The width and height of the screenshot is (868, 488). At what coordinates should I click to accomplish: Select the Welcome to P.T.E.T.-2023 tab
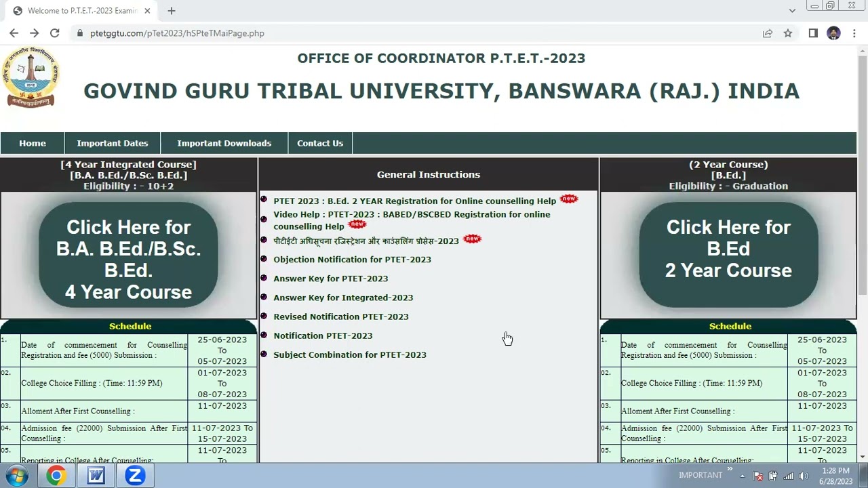(81, 11)
